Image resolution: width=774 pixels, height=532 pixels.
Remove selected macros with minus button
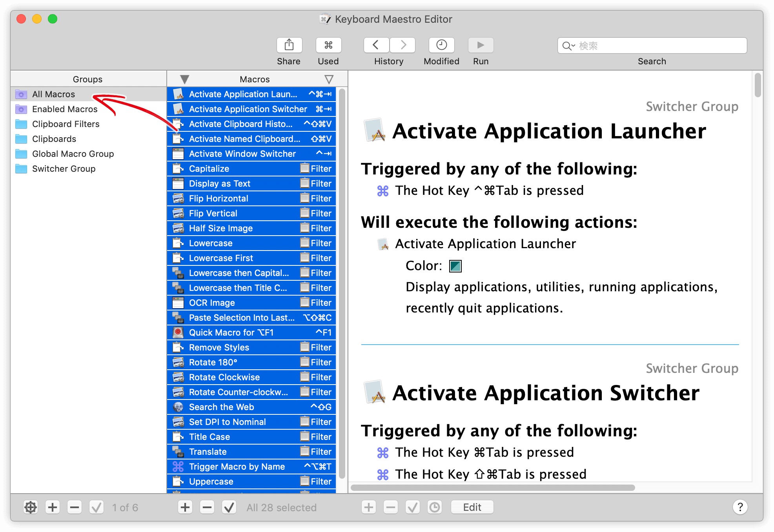pos(207,507)
